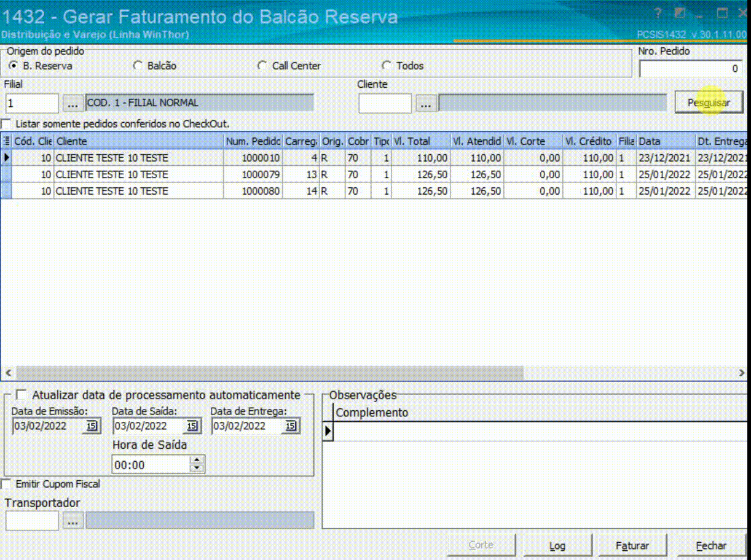Click the Data cell 23/12/2021
This screenshot has height=560, width=751.
[x=666, y=158]
